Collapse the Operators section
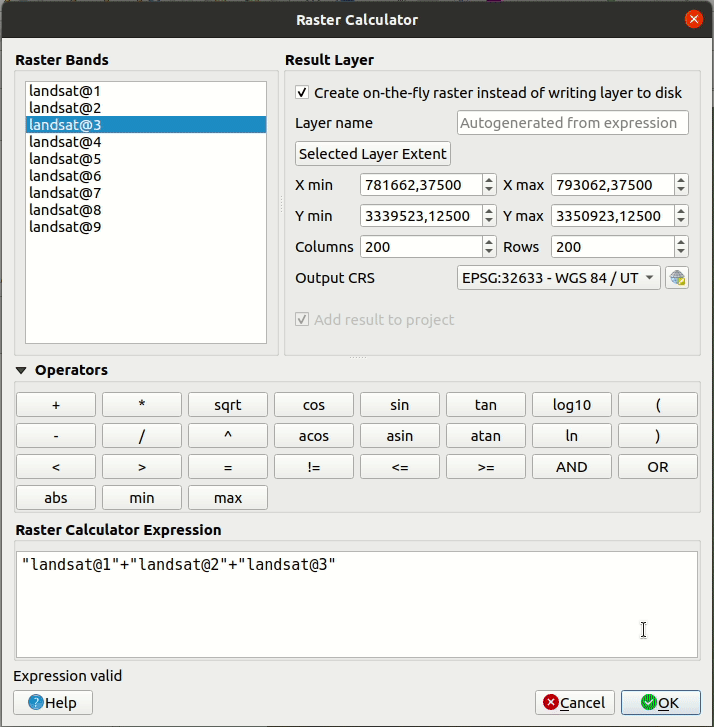 [x=22, y=370]
